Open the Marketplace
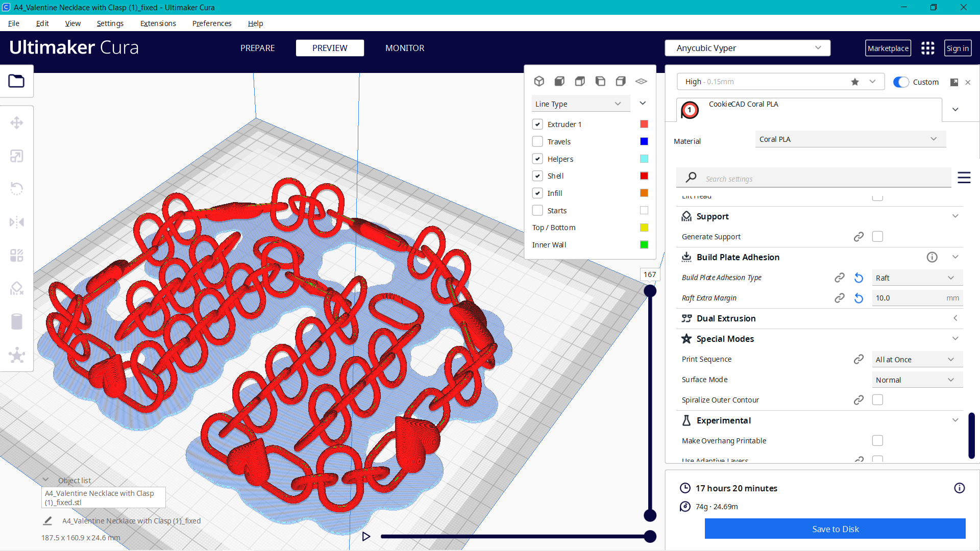980x551 pixels. click(888, 48)
